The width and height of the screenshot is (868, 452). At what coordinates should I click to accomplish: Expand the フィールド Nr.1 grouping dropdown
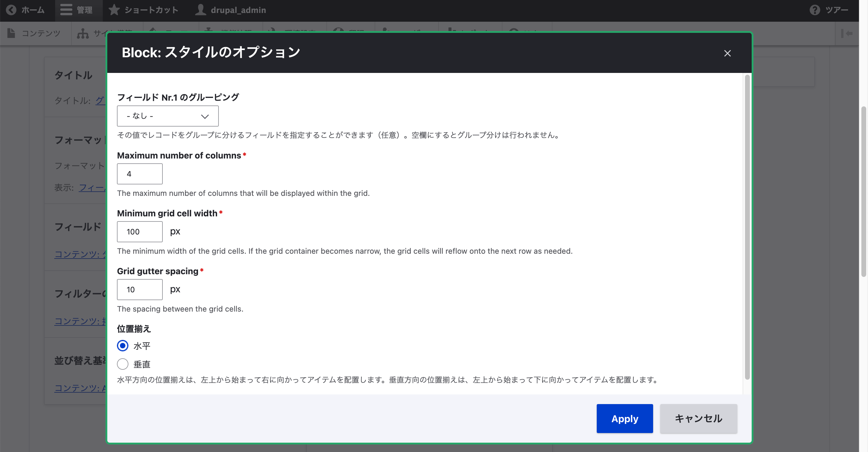coord(168,116)
